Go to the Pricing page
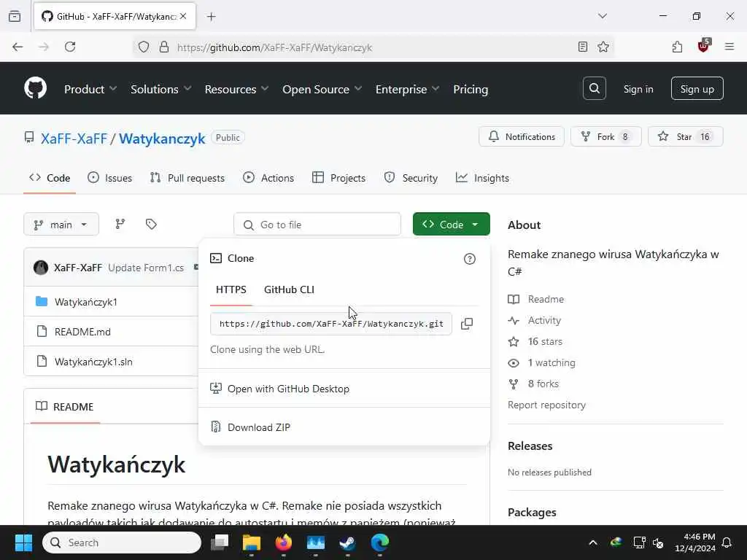Image resolution: width=747 pixels, height=560 pixels. tap(471, 89)
